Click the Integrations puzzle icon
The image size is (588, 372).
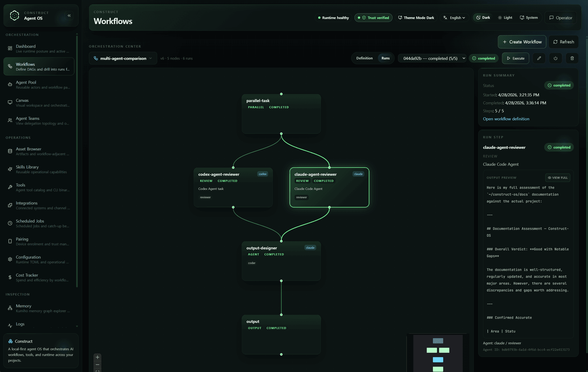pos(10,205)
